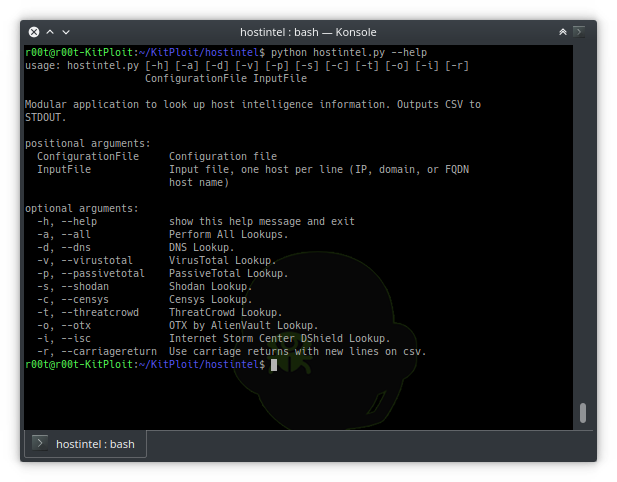Click the '-v, --virustotal' option

tap(85, 260)
